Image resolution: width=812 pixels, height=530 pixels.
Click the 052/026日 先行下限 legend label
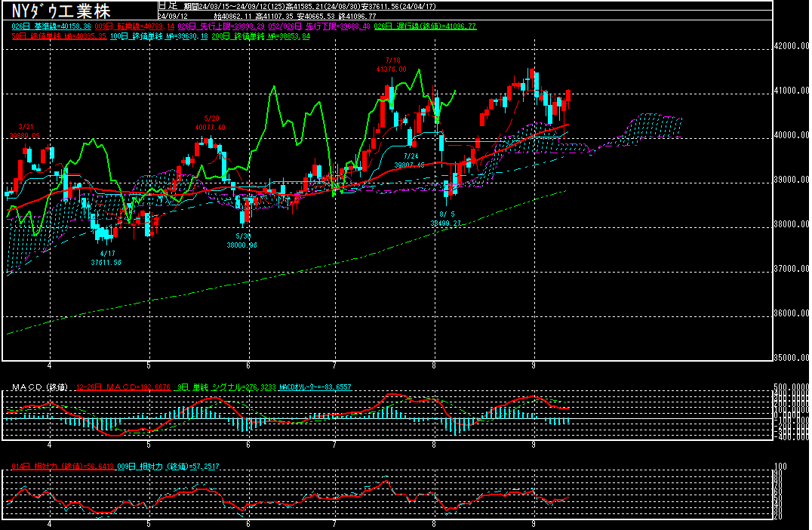coord(319,26)
